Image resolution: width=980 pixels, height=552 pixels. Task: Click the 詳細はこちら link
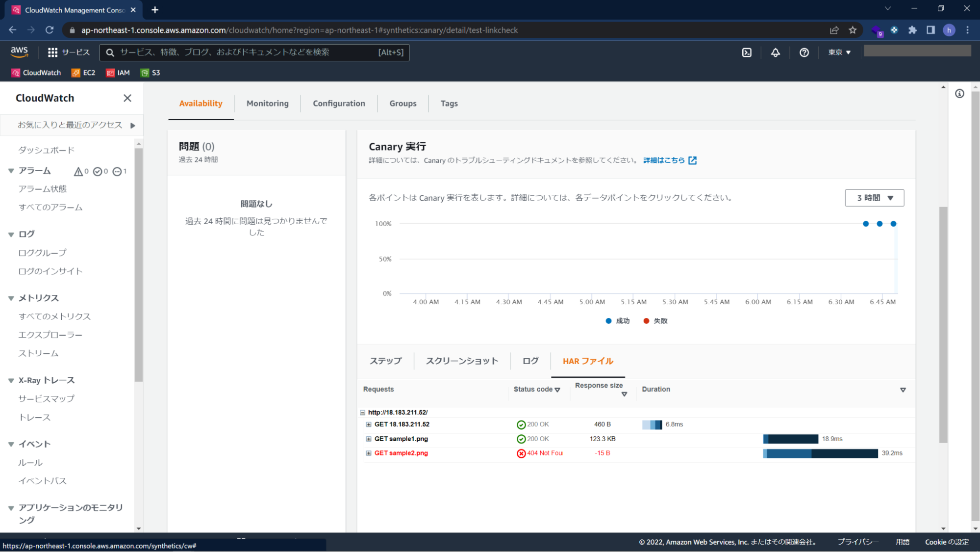coord(669,160)
